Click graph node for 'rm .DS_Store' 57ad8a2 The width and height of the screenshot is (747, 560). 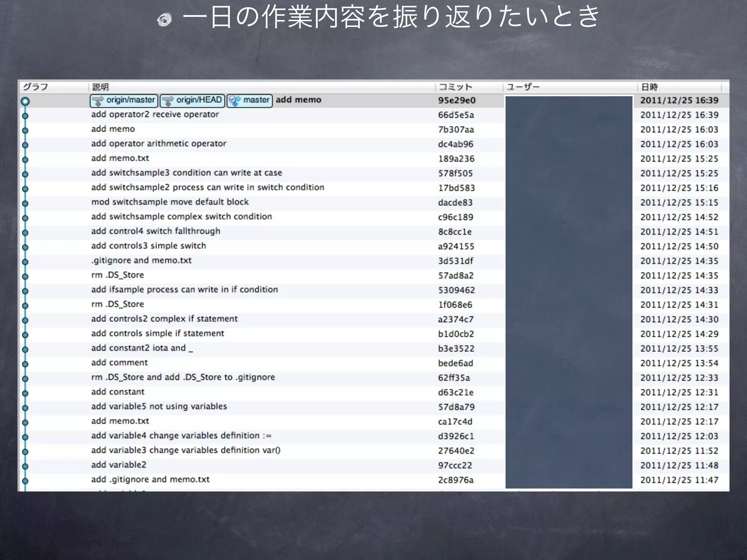click(25, 276)
